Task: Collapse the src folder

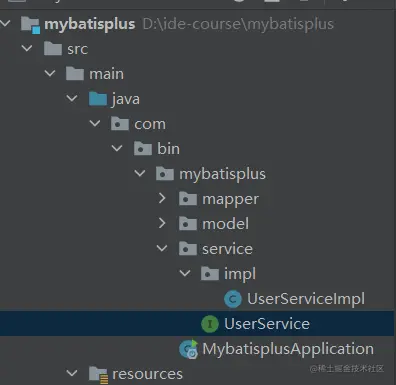Action: (x=27, y=48)
